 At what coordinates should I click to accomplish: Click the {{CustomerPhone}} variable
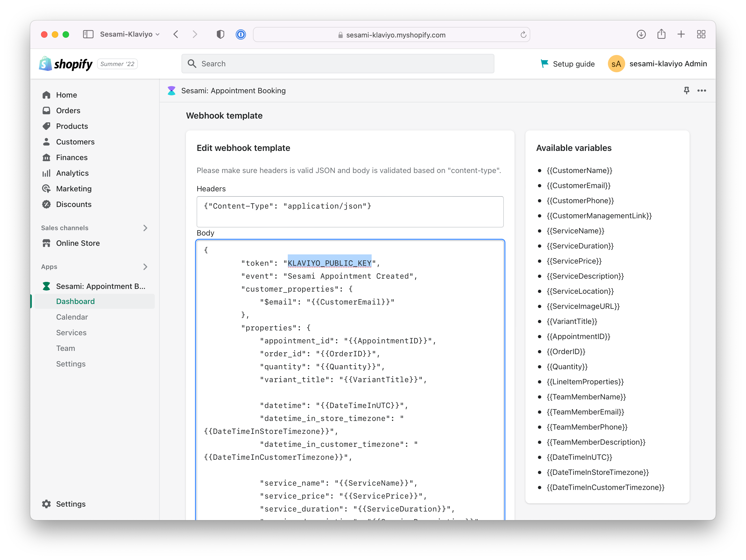tap(580, 201)
